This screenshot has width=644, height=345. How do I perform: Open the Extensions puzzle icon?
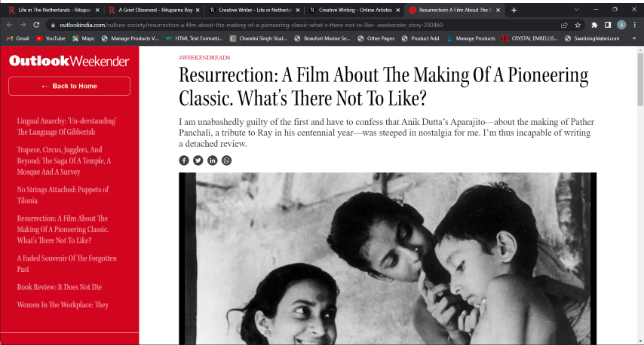tap(594, 25)
